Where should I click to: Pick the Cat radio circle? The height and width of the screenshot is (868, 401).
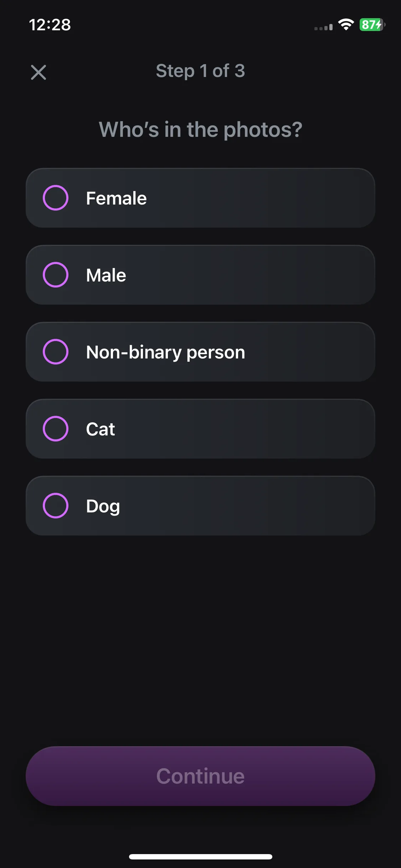pyautogui.click(x=56, y=429)
